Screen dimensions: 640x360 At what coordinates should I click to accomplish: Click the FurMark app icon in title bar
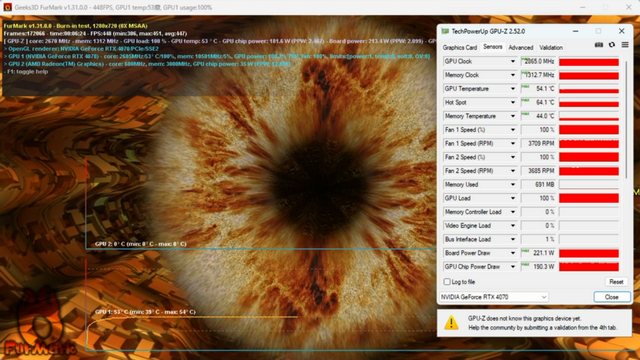tap(7, 7)
